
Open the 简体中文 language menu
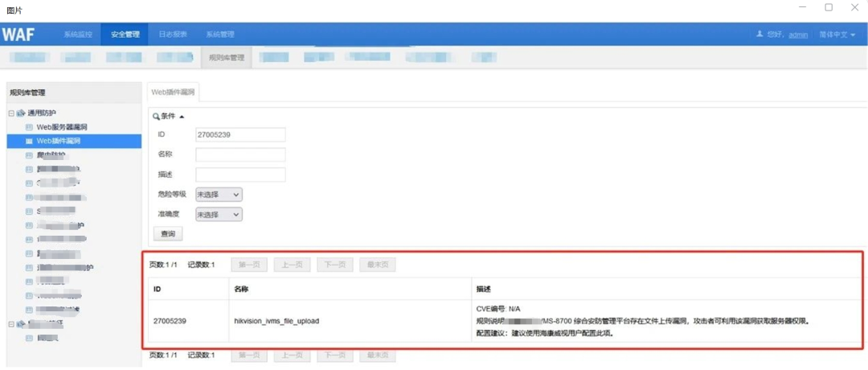pyautogui.click(x=837, y=35)
